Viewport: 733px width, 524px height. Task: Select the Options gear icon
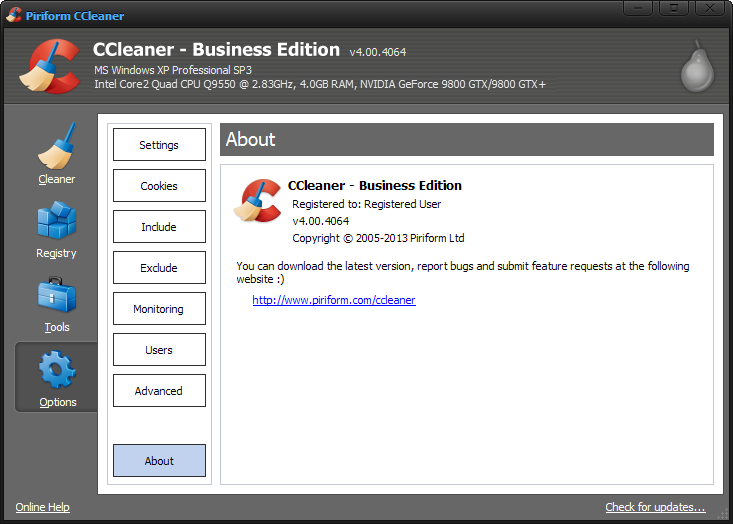tap(57, 369)
